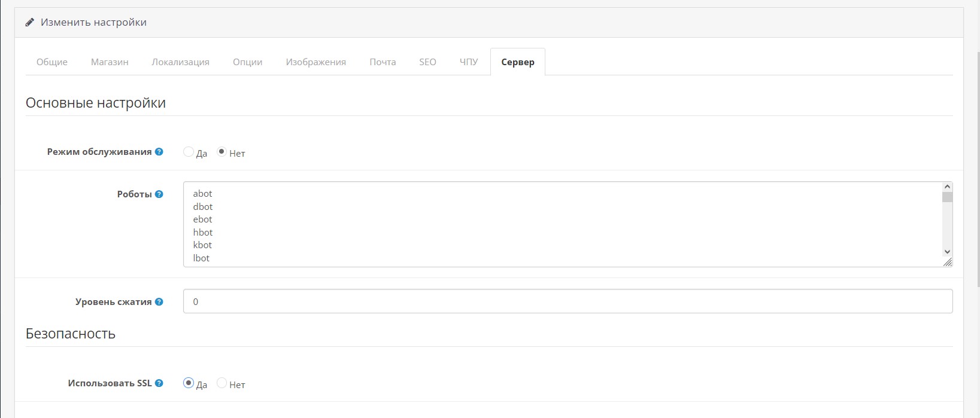Screen dimensions: 980x418
Task: Click the resize handle of Роботы textarea
Action: pos(948,262)
